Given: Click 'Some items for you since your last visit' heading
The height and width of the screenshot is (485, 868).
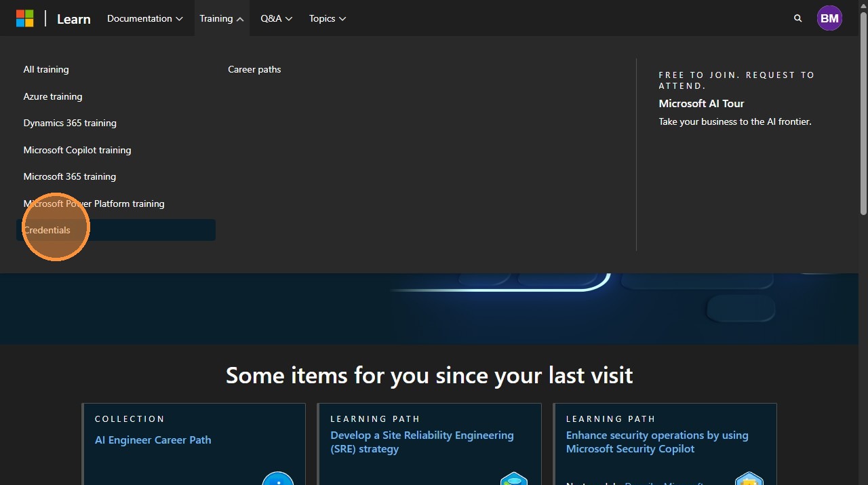Looking at the screenshot, I should click(x=429, y=375).
